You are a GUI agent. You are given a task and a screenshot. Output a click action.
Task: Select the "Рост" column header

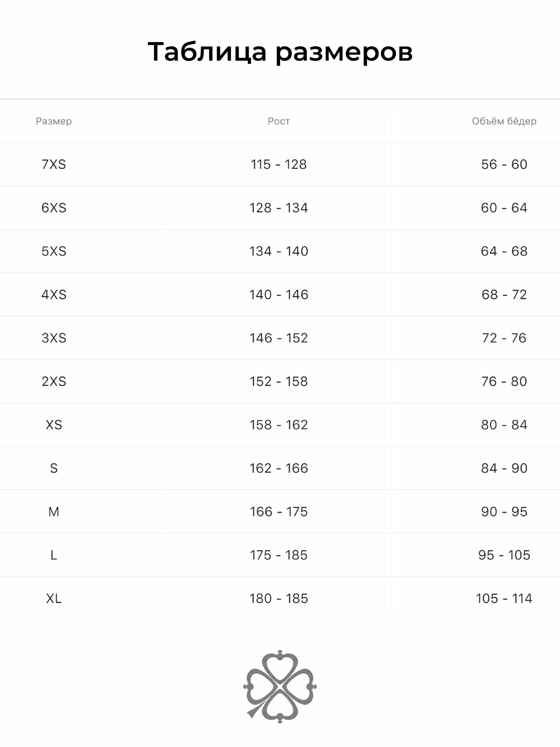click(x=279, y=121)
